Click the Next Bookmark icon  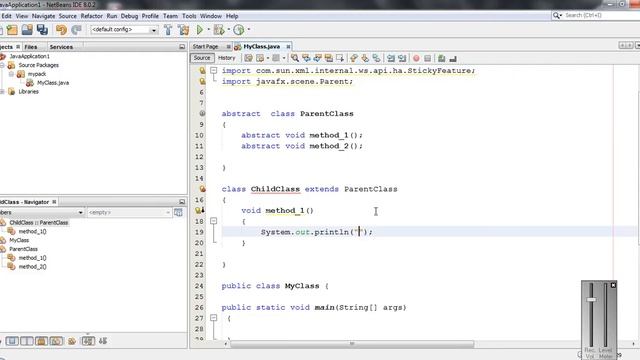(x=365, y=58)
